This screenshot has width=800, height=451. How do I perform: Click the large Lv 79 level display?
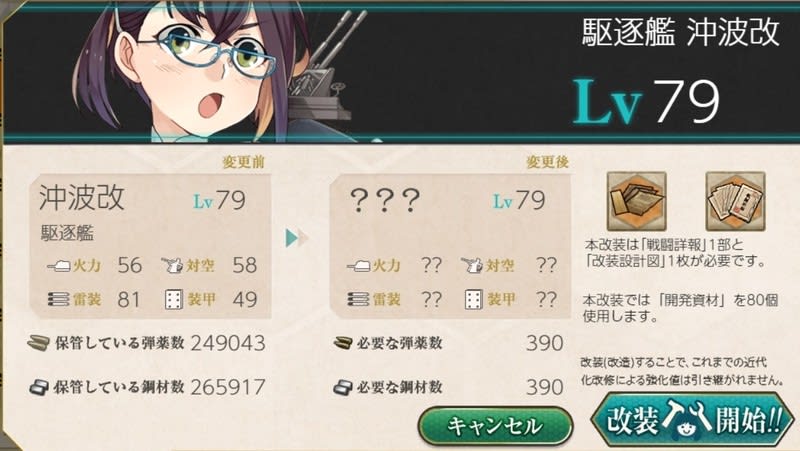646,102
